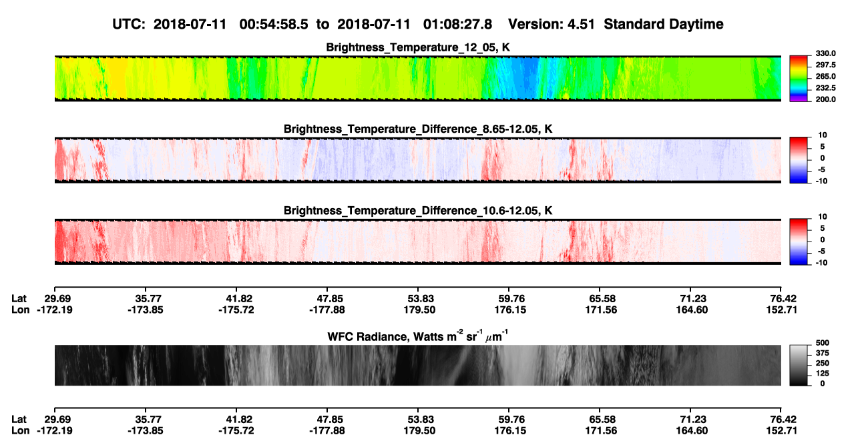Viewport: 868px width, 445px height.
Task: Click latitude 76.42 under the 10.6-12.05 panel
Action: (x=784, y=299)
